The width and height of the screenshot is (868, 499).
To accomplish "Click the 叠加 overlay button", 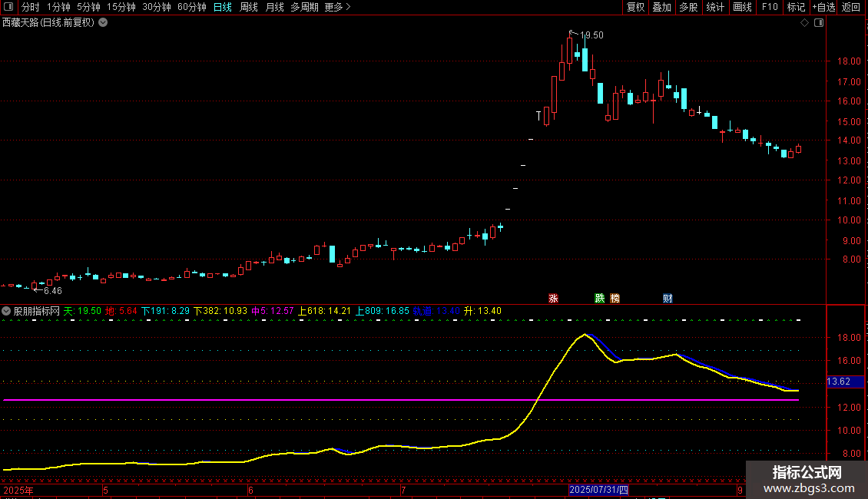I will (x=662, y=7).
